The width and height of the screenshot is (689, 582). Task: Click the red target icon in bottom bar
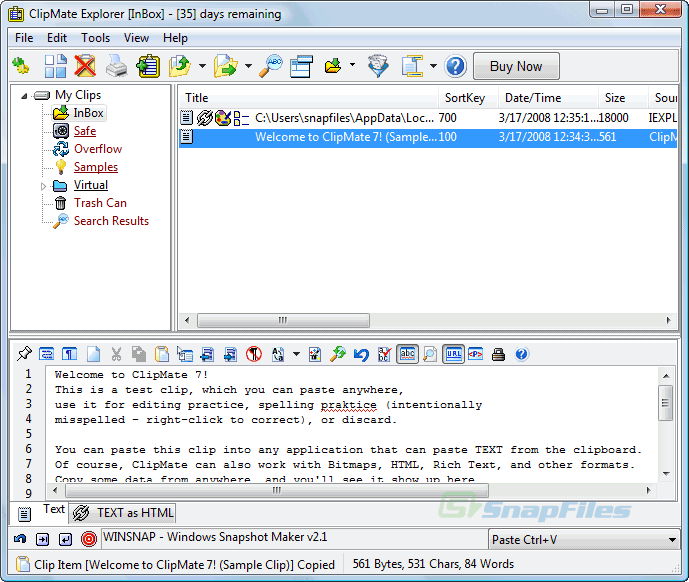tap(89, 539)
